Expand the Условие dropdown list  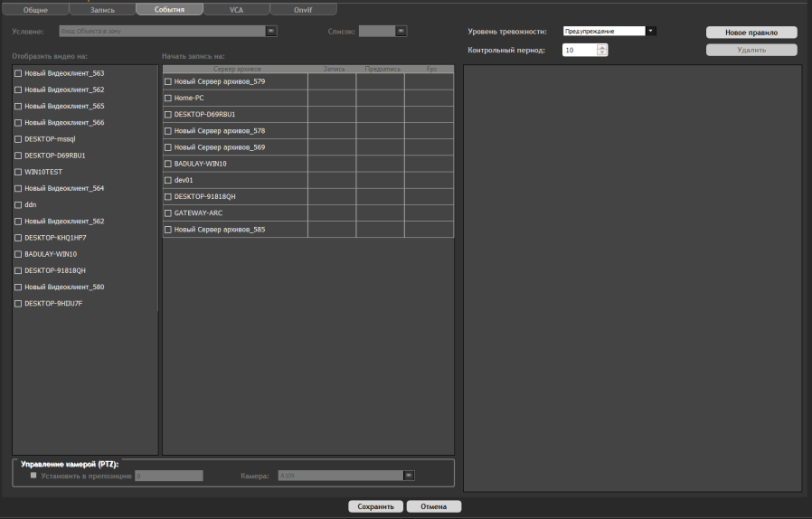click(271, 31)
